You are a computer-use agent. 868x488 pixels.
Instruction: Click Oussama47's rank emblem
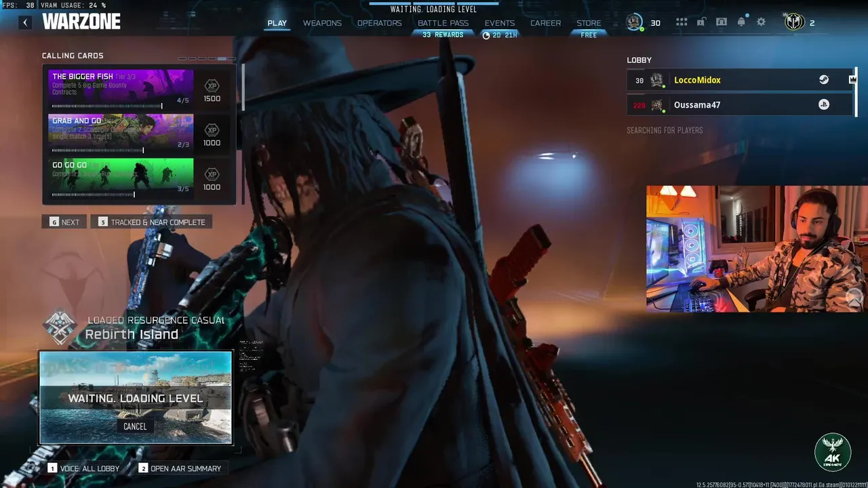[x=656, y=105]
